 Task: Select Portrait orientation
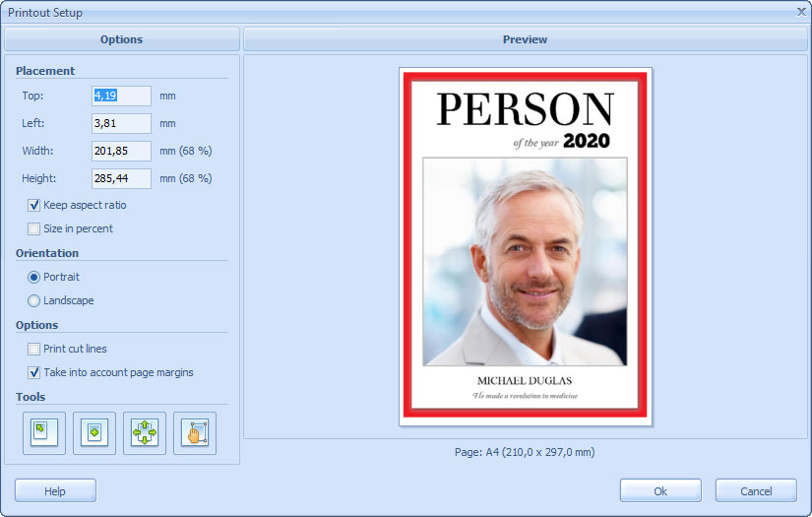click(x=33, y=277)
